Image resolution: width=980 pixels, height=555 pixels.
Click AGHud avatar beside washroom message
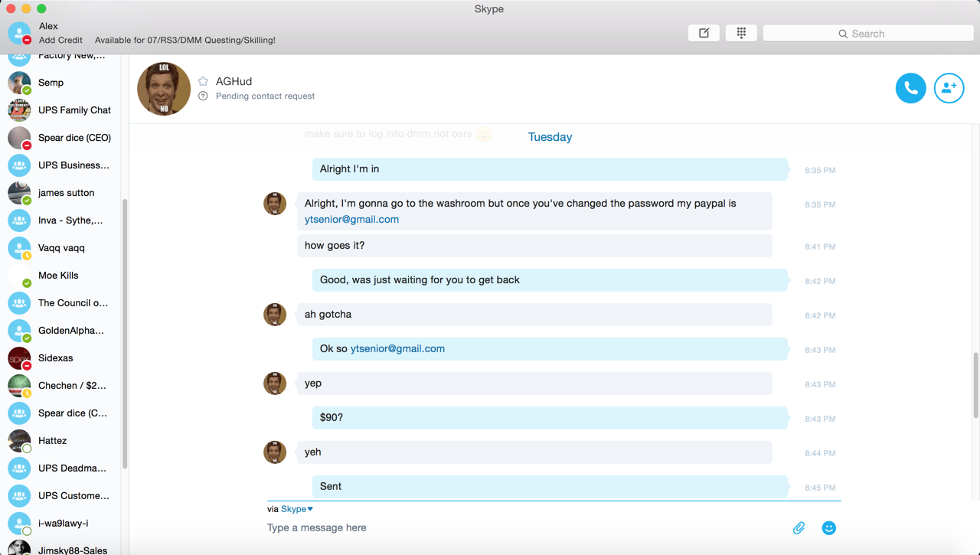[275, 204]
